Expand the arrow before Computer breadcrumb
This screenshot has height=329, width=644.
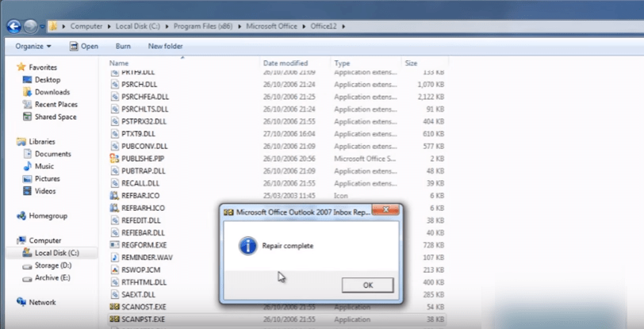(63, 27)
